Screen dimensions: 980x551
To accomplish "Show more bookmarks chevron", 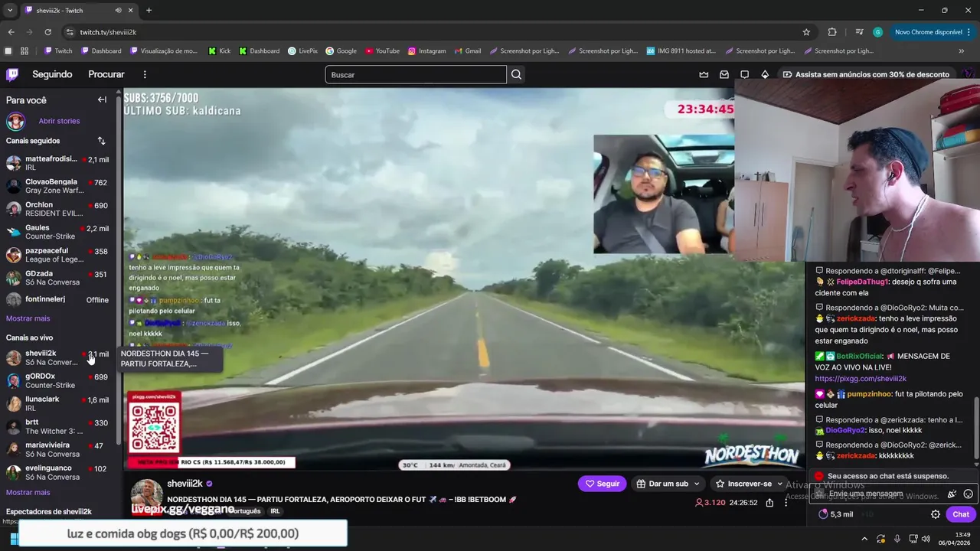I will coord(962,51).
